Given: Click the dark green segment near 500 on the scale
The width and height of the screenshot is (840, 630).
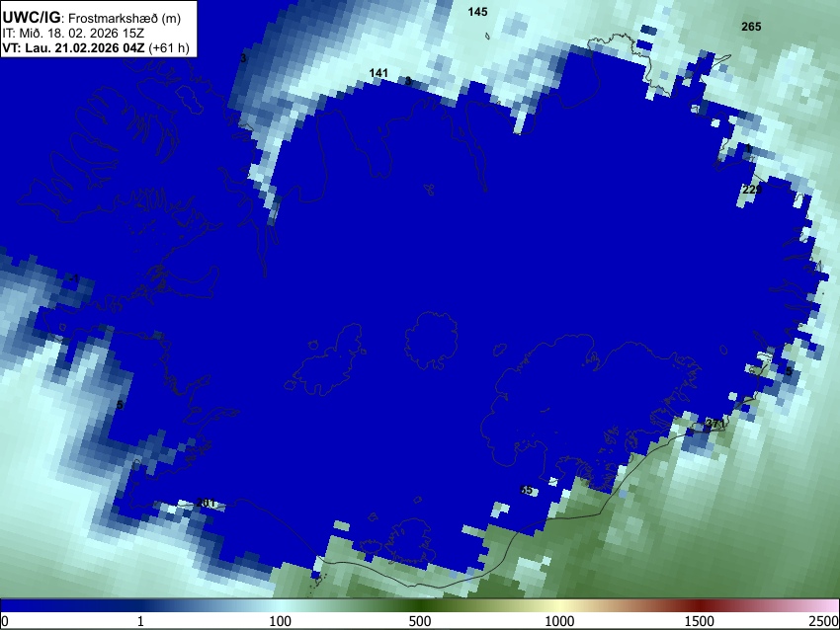Looking at the screenshot, I should click(x=419, y=606).
